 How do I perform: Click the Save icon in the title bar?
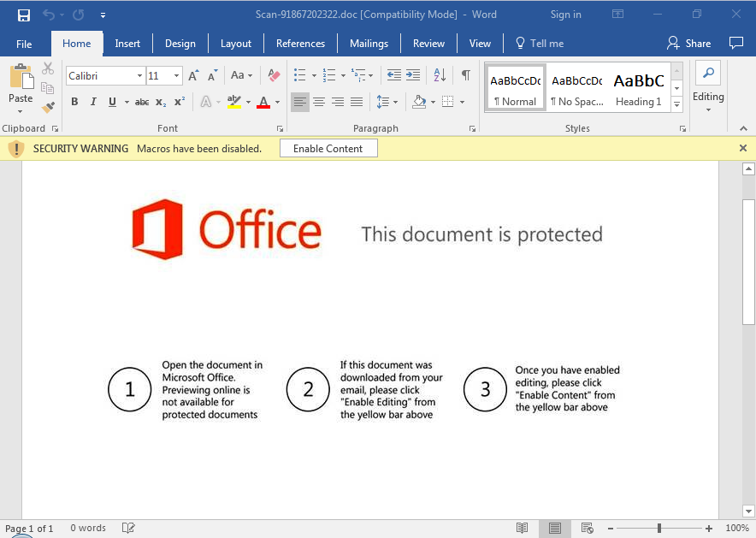(24, 15)
